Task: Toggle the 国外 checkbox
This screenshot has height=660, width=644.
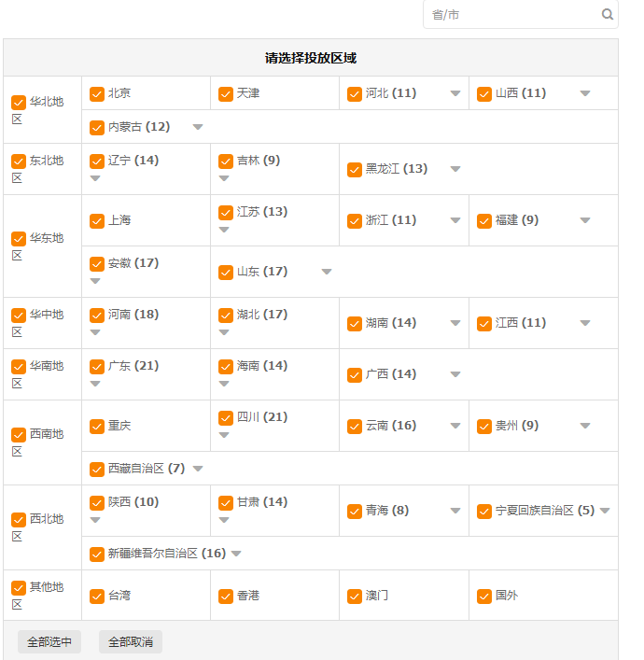Action: pos(484,597)
